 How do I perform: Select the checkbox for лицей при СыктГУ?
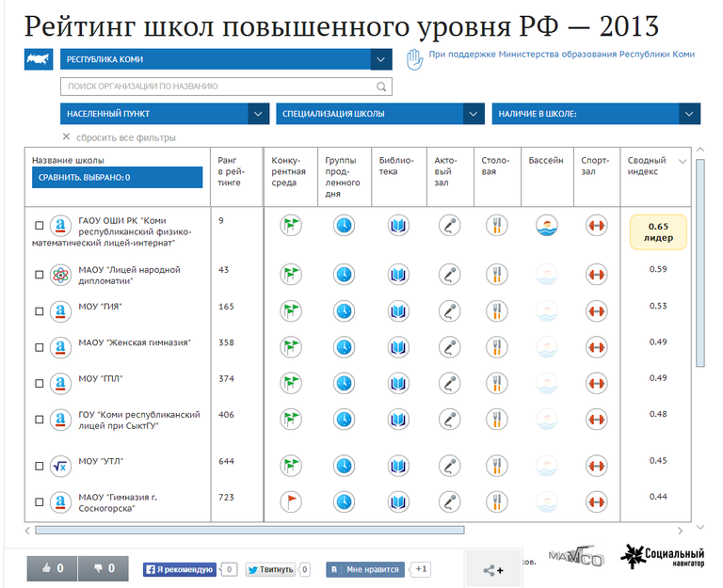pyautogui.click(x=40, y=420)
